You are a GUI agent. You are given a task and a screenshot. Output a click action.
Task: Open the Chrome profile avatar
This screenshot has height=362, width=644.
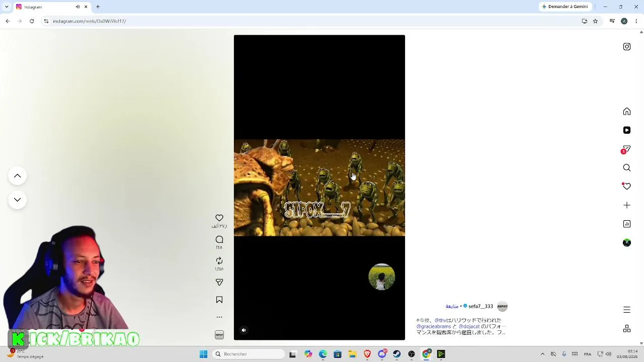[624, 21]
